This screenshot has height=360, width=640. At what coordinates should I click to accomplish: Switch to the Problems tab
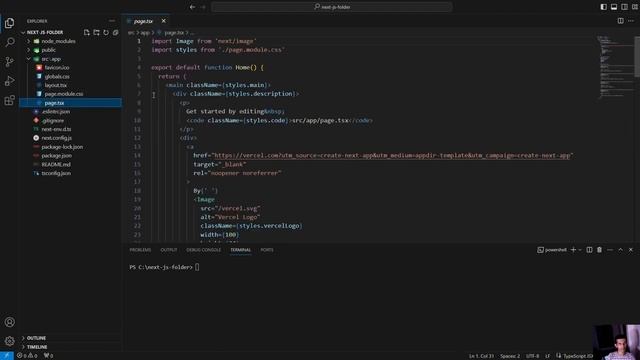tap(140, 250)
